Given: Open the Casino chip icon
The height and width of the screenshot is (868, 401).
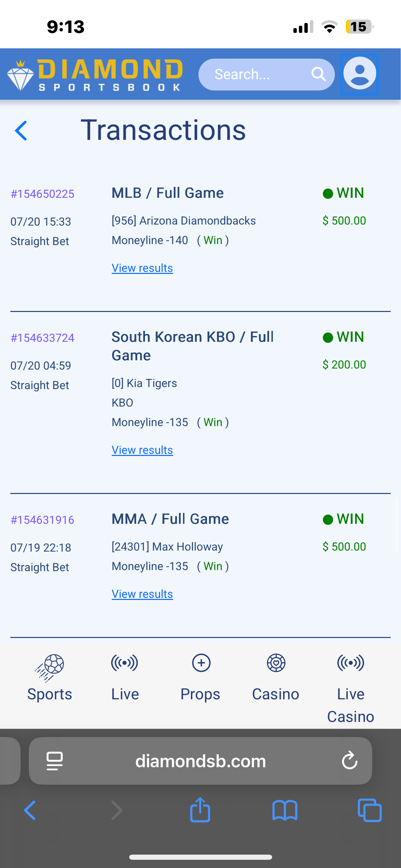Looking at the screenshot, I should (276, 663).
